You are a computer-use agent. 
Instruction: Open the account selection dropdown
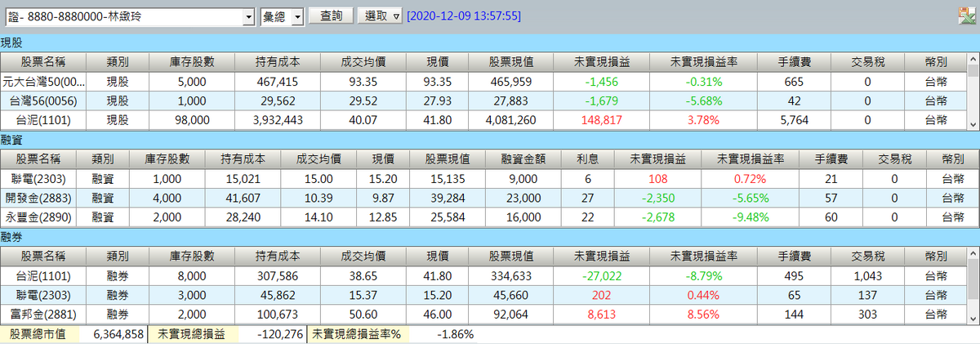[x=249, y=16]
